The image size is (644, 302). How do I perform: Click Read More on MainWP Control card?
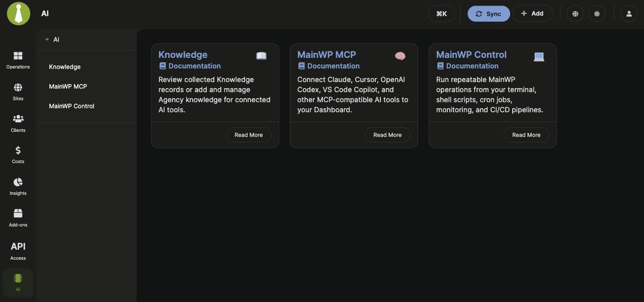pos(526,135)
